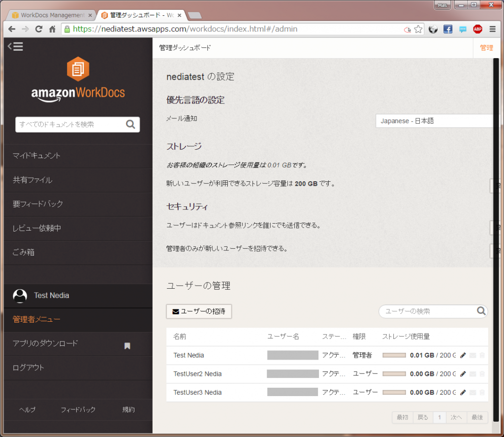Open the Facebook extension icon
504x437 pixels.
click(x=448, y=29)
